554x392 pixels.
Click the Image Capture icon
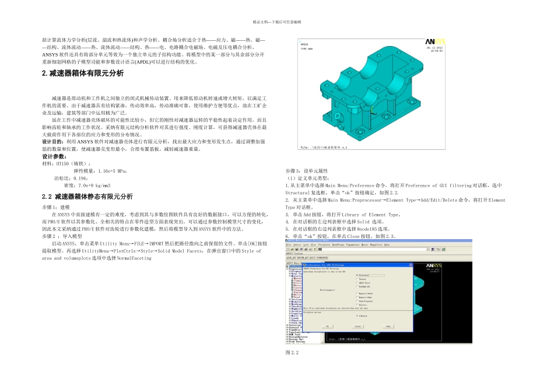tap(306, 249)
